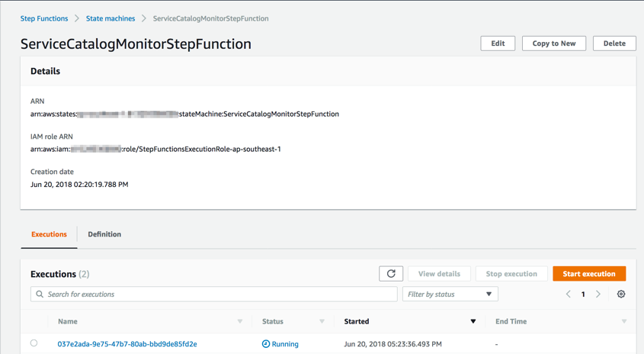The image size is (644, 354).
Task: Sort executions by Status column arrow
Action: [322, 321]
